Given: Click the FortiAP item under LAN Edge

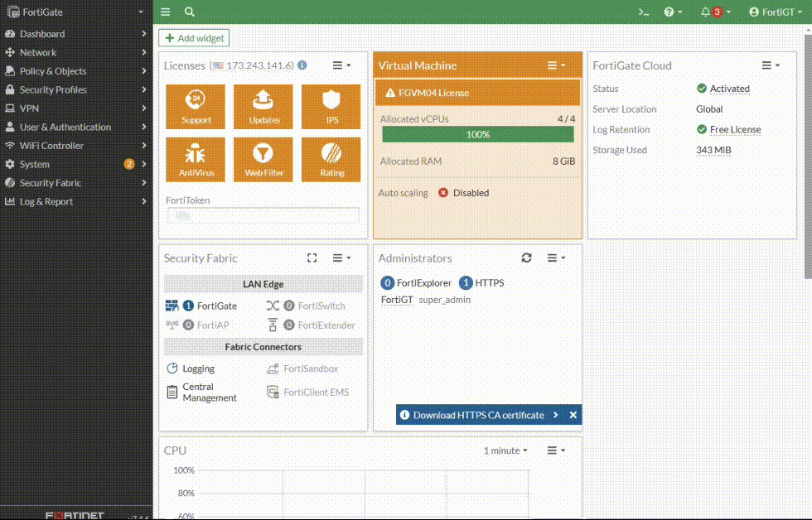Looking at the screenshot, I should click(197, 325).
